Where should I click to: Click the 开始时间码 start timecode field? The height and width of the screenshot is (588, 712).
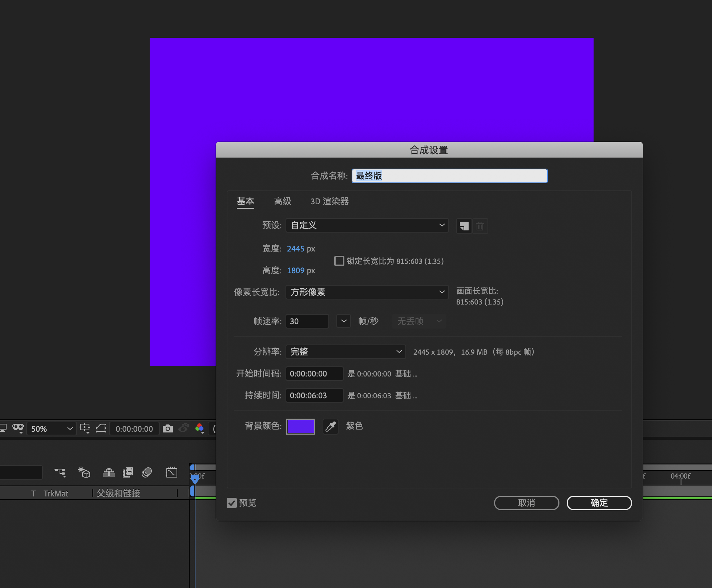(x=315, y=374)
